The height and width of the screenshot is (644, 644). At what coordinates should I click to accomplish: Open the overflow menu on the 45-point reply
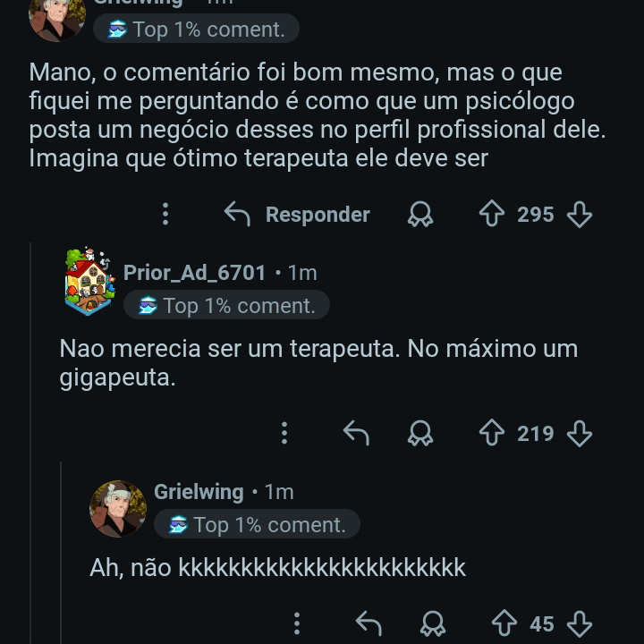tap(297, 623)
